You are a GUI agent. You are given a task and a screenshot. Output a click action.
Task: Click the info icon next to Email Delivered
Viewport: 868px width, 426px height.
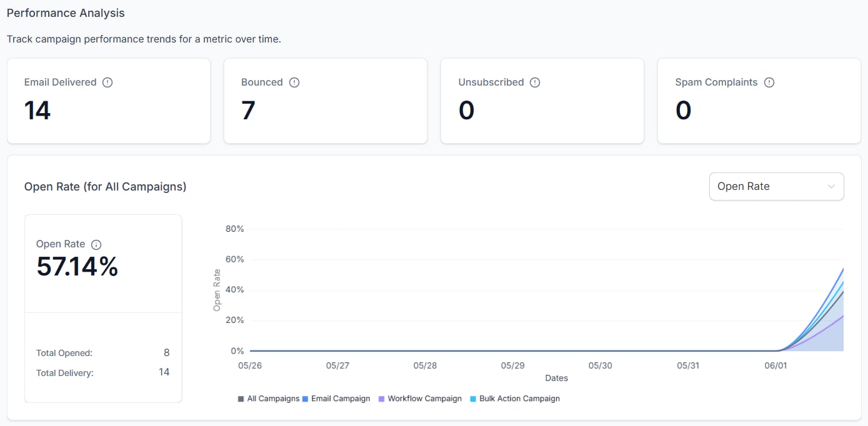(x=107, y=82)
